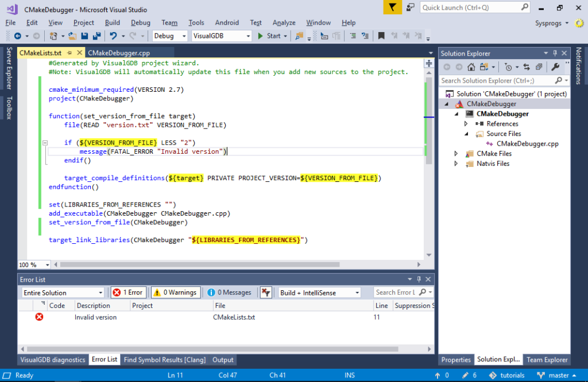Click the Collapse All icon in Solution Explorer

539,67
